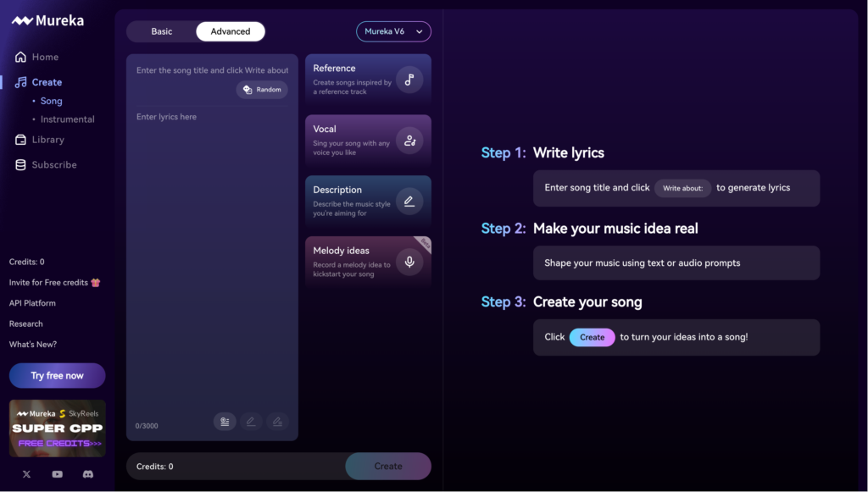This screenshot has width=868, height=492.
Task: Click the middle pencil edit icon
Action: coord(251,422)
